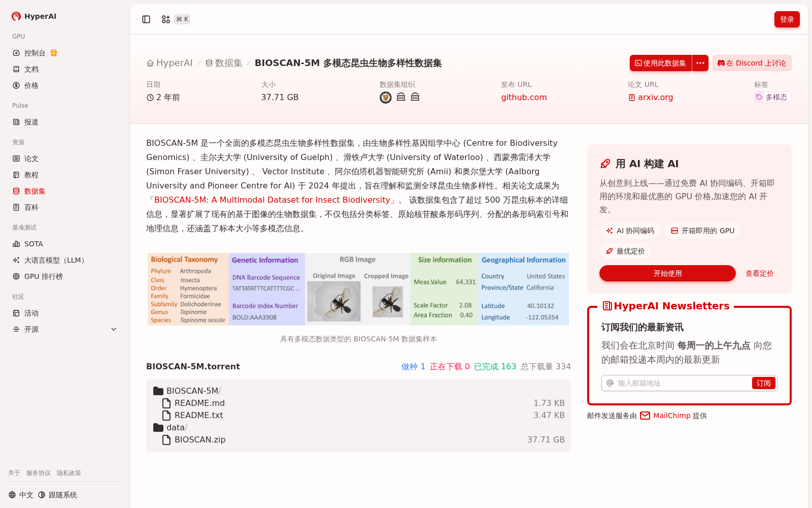Go to HyperAI home breadcrumb
This screenshot has height=508, width=812.
click(x=170, y=63)
